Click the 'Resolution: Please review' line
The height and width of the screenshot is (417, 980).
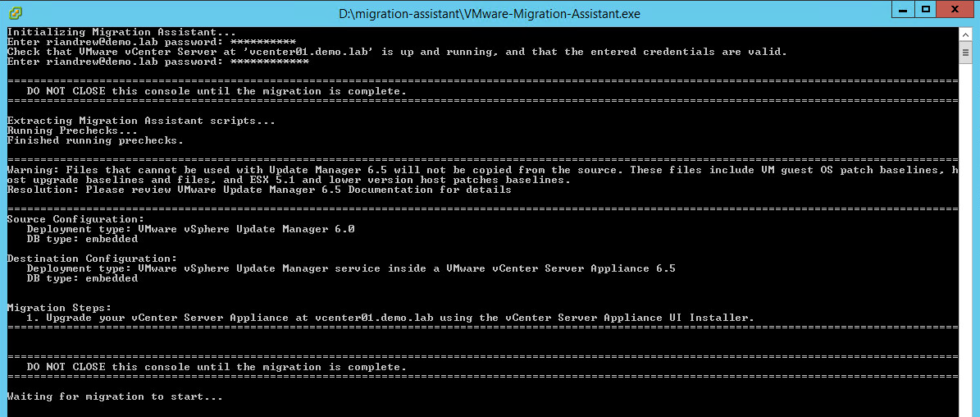pyautogui.click(x=259, y=190)
